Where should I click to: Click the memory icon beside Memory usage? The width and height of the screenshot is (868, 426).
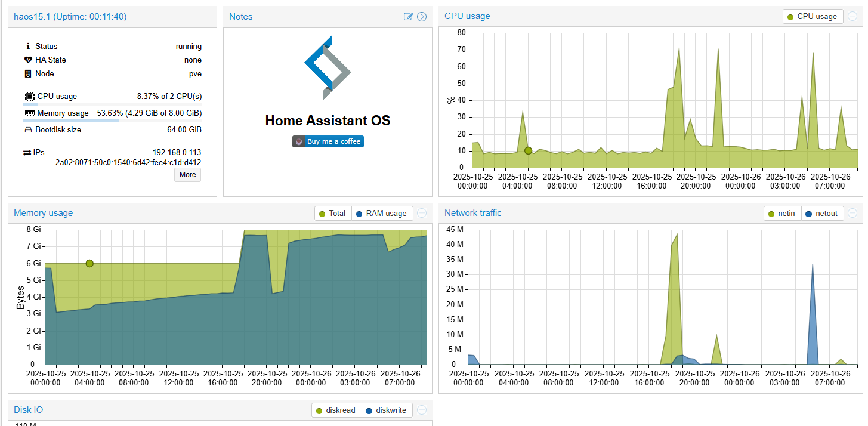[29, 113]
